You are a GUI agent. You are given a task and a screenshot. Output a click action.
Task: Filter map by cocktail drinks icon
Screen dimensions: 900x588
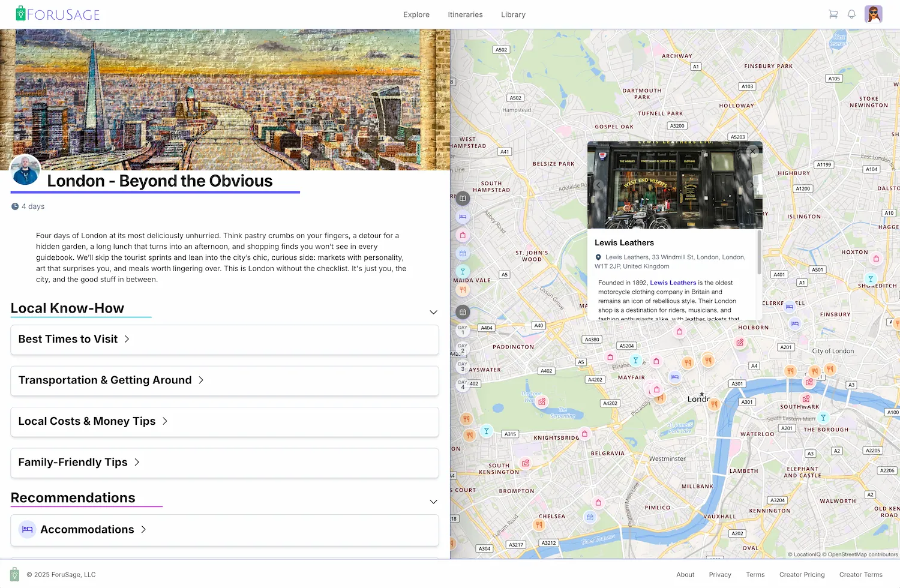tap(462, 271)
